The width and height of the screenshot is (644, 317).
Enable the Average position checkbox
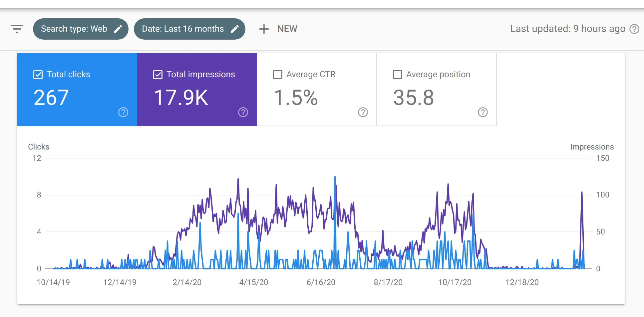click(398, 75)
